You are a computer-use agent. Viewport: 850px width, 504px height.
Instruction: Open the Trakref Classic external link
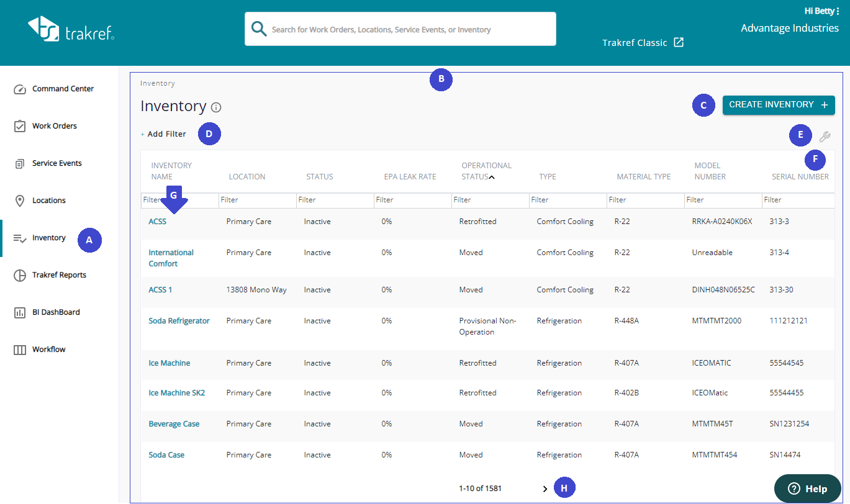click(643, 43)
